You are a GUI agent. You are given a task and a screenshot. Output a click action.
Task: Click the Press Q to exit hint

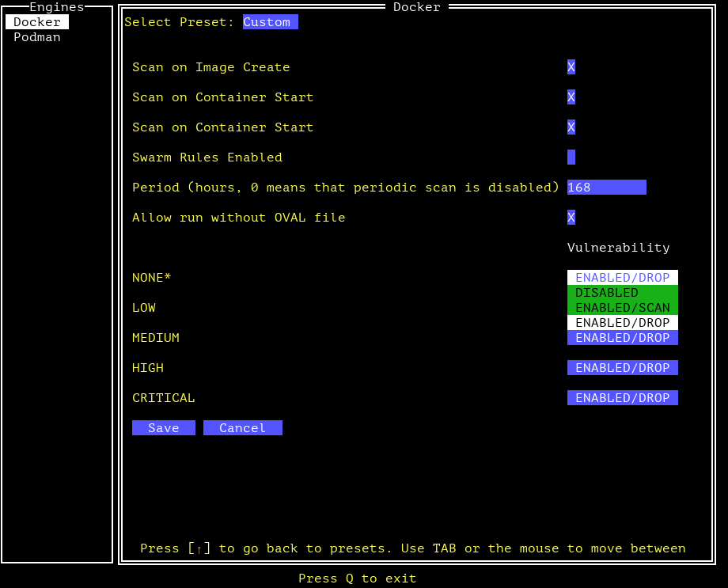pyautogui.click(x=357, y=579)
